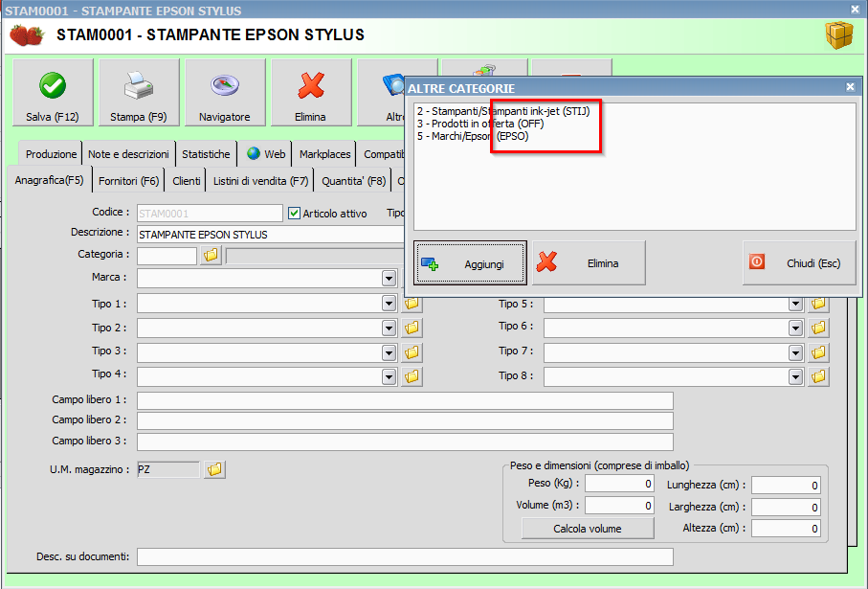868x589 pixels.
Task: Toggle the Articolo attivo checkbox
Action: point(295,214)
